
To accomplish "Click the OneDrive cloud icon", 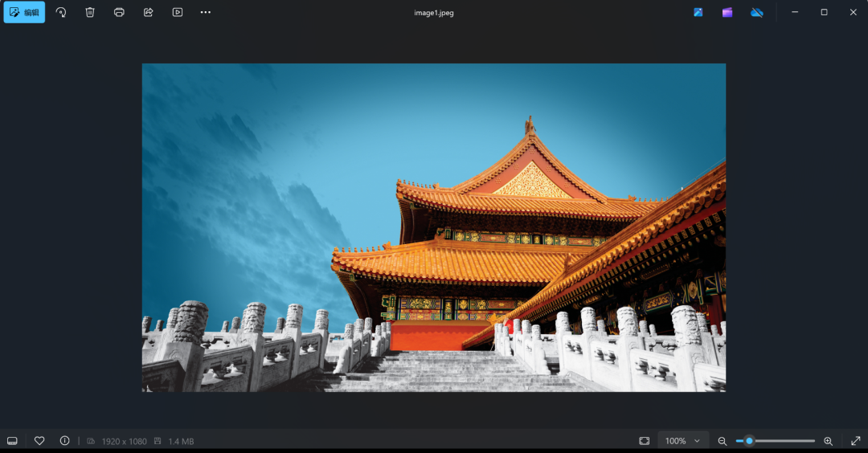I will (x=757, y=12).
